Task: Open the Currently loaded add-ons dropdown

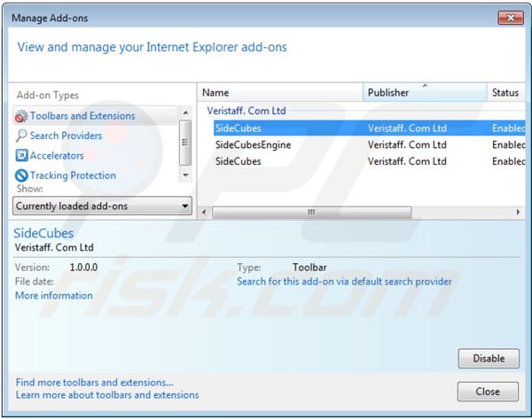Action: pyautogui.click(x=102, y=206)
